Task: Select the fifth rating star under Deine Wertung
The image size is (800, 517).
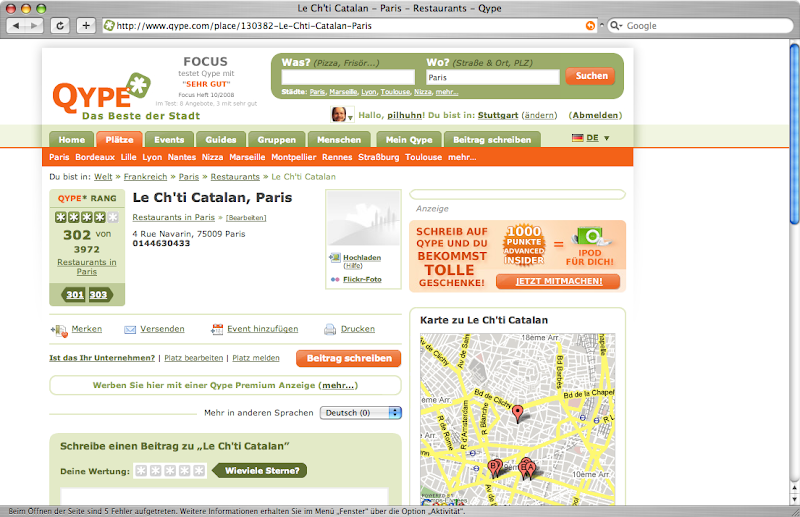Action: [x=199, y=471]
